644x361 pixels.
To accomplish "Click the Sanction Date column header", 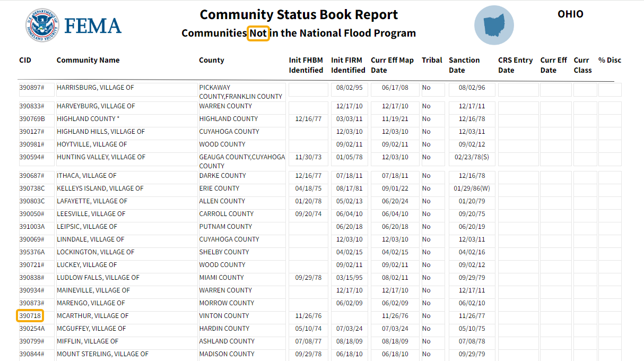I will coord(464,65).
